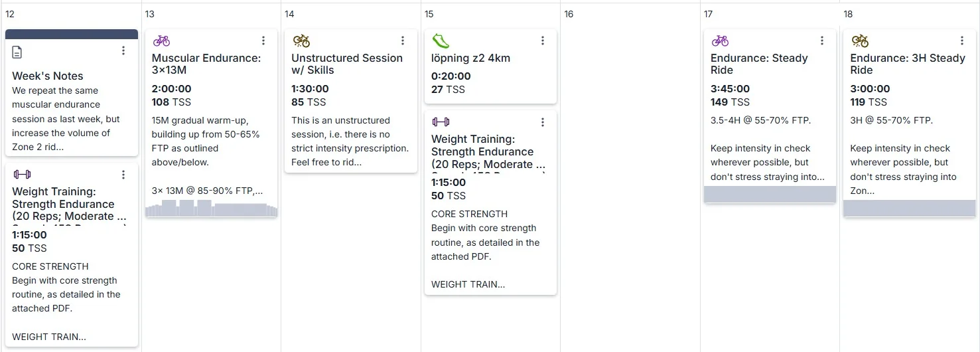Click the bike icon on 3H Steady Ride
The height and width of the screenshot is (352, 980).
(860, 41)
